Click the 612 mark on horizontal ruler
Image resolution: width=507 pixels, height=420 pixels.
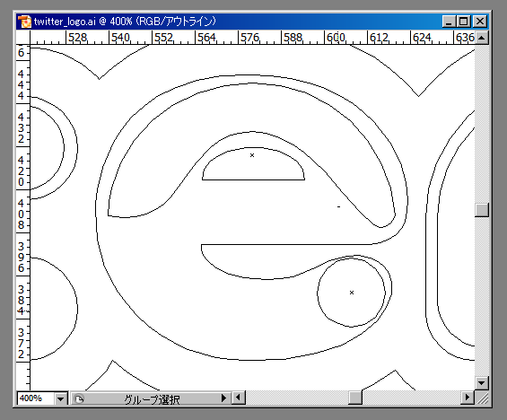pos(379,38)
